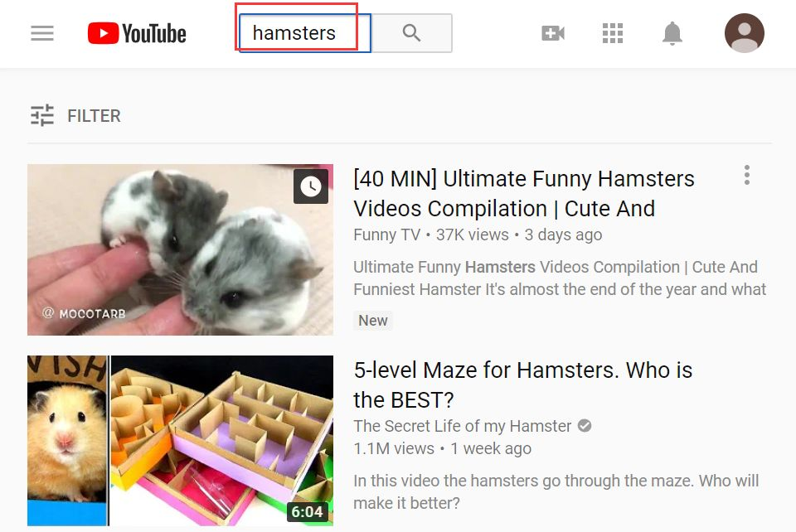Add first video to Watch Later

[x=311, y=186]
